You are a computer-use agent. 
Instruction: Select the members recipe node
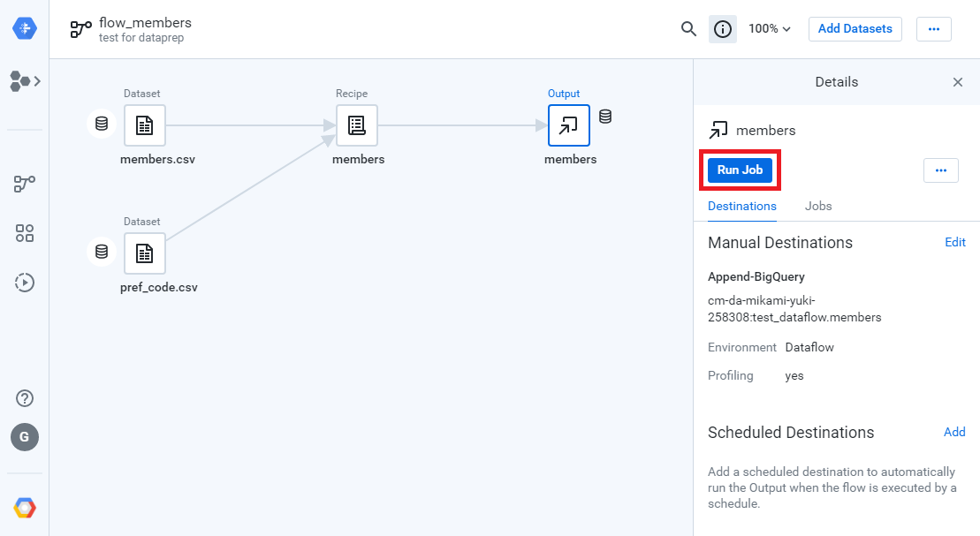[x=357, y=125]
